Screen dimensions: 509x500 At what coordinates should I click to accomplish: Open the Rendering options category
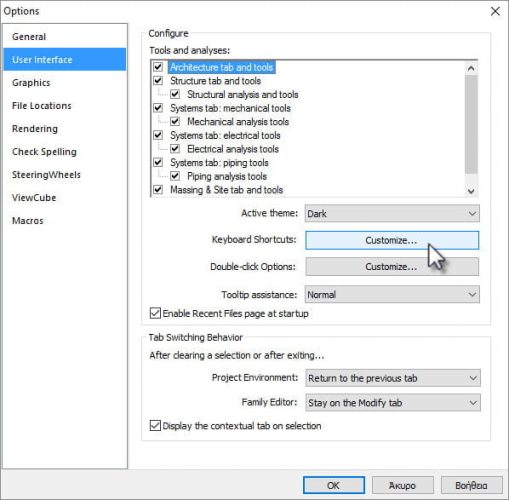65,129
